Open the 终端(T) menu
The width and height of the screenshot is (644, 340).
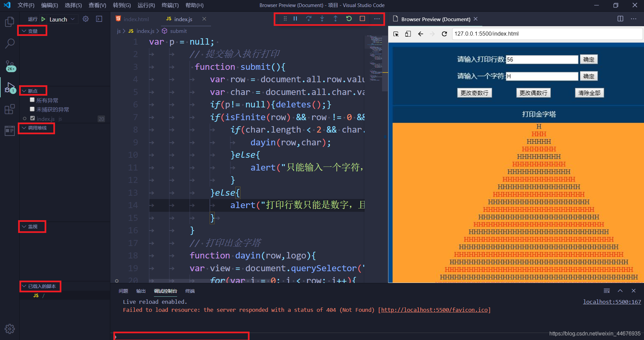(170, 5)
